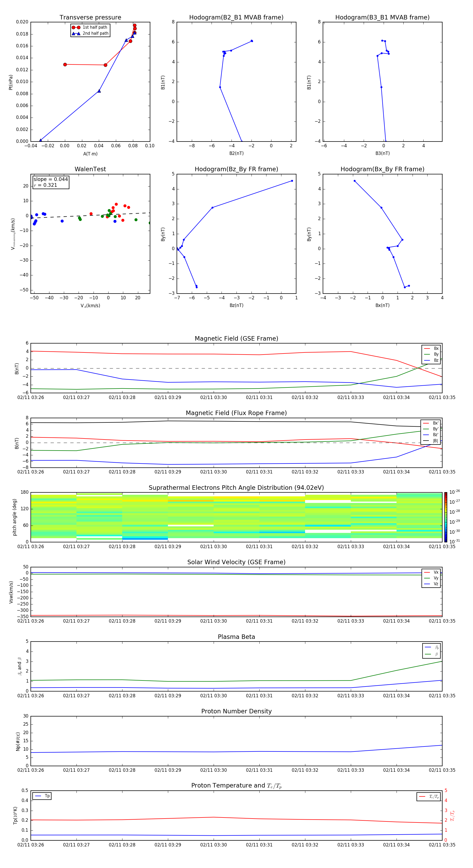The width and height of the screenshot is (473, 868).
Task: Click the 'slope = 0.044' annotation
Action: click(x=51, y=179)
